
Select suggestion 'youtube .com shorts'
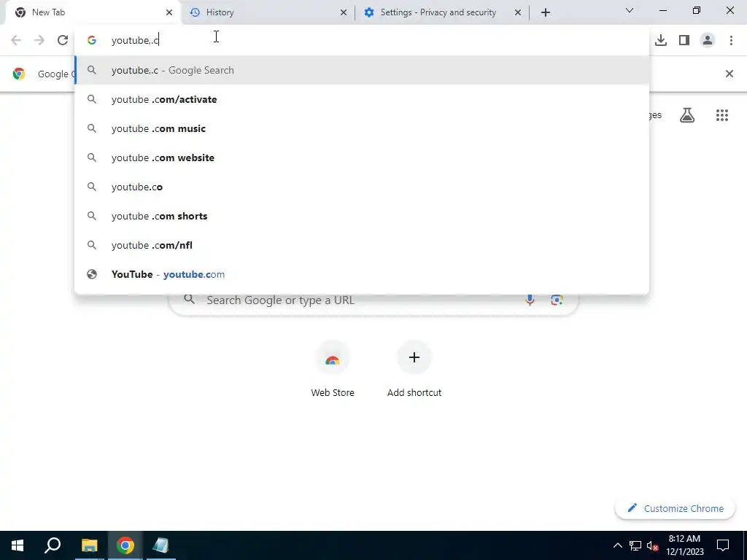click(x=362, y=216)
